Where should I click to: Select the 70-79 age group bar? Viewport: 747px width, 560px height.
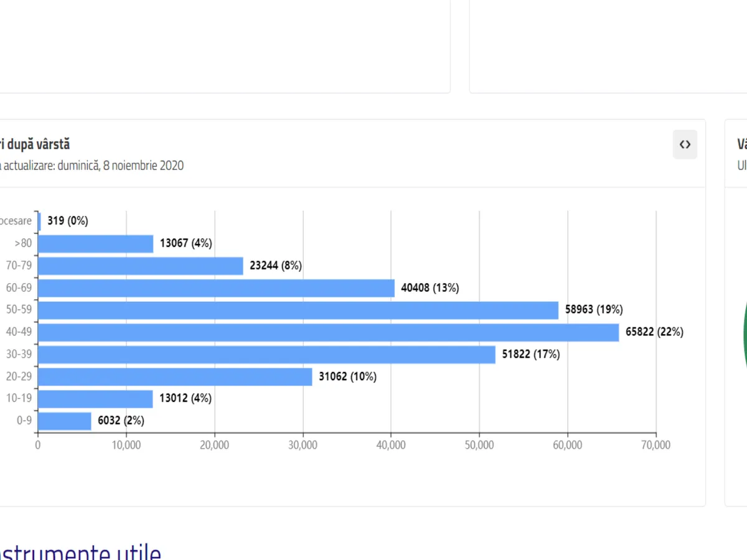[x=140, y=266]
